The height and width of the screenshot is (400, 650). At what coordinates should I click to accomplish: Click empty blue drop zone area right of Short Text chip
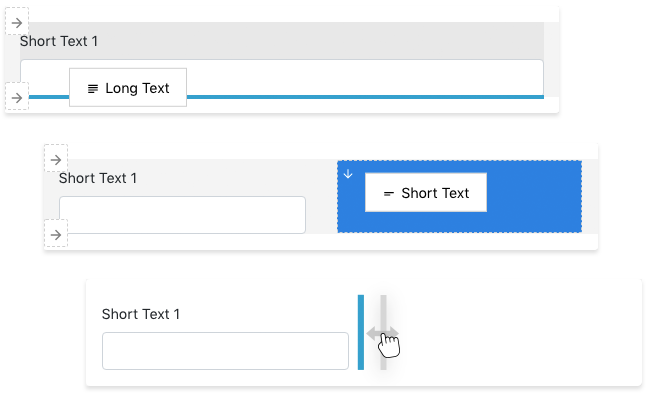[534, 196]
